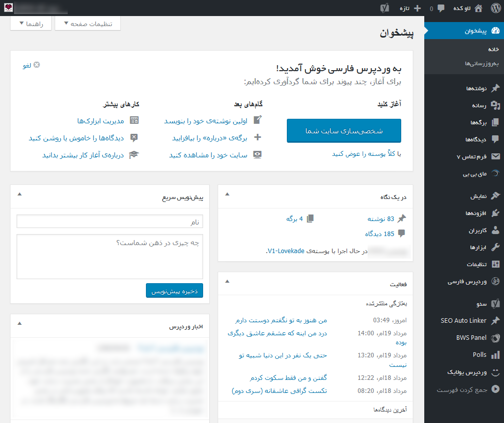Open مدیریت ابزارک‌ها link
This screenshot has width=504, height=423.
[x=101, y=121]
